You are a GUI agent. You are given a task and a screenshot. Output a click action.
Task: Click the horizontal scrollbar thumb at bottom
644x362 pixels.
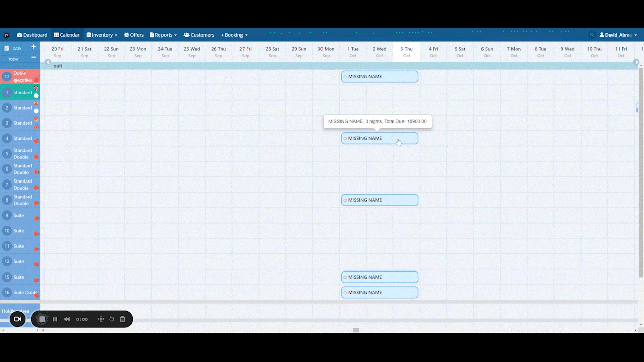(x=356, y=330)
